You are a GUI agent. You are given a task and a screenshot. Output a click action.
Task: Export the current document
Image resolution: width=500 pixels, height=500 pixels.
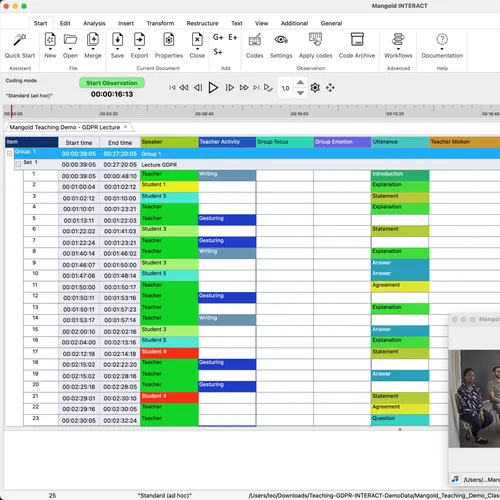click(139, 40)
